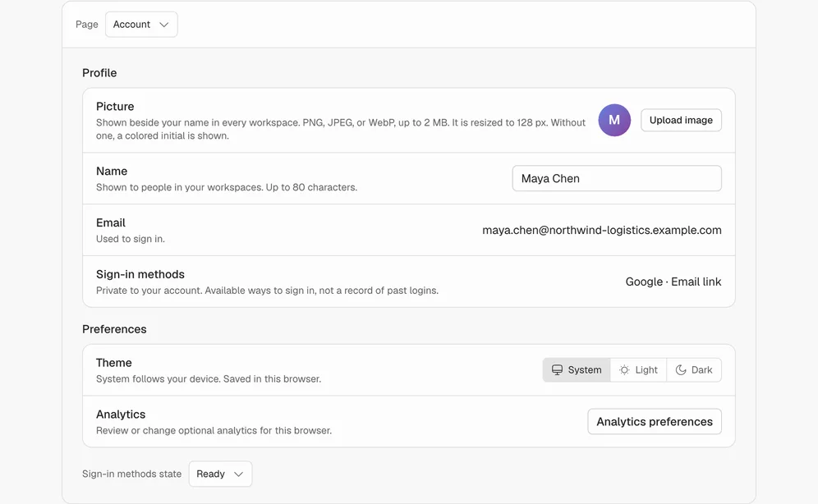
Task: Click the 'Page' label
Action: coord(86,25)
